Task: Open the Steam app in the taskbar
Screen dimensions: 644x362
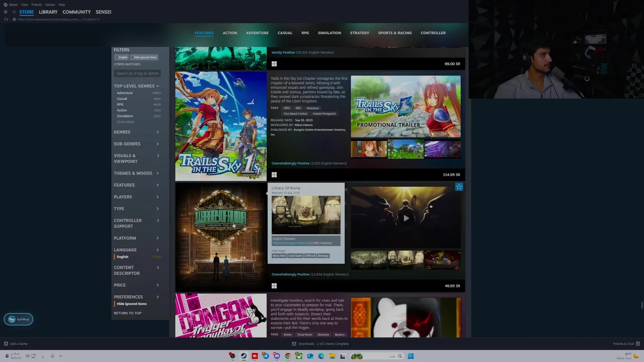Action: (244, 356)
